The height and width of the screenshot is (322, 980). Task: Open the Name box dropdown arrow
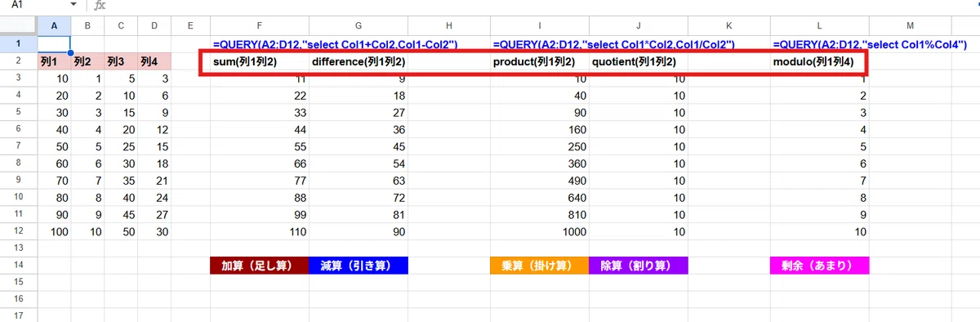tap(73, 5)
